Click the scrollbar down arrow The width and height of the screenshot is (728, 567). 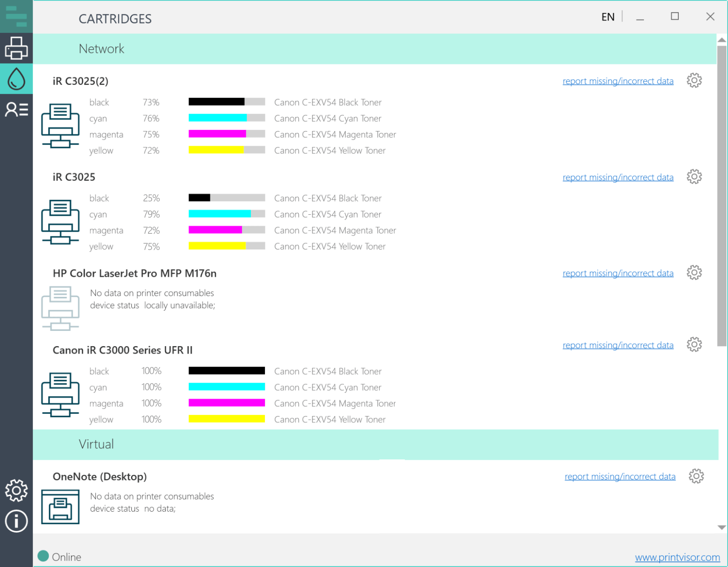coord(722,527)
